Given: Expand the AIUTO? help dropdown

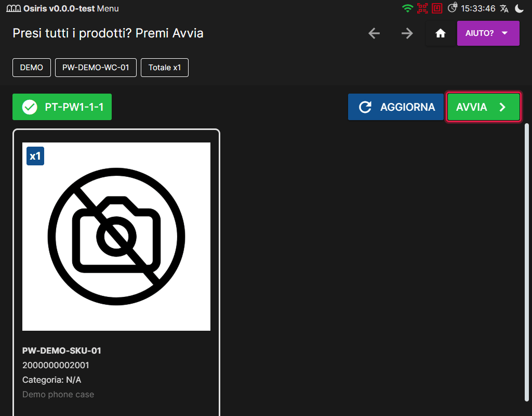Looking at the screenshot, I should tap(488, 33).
